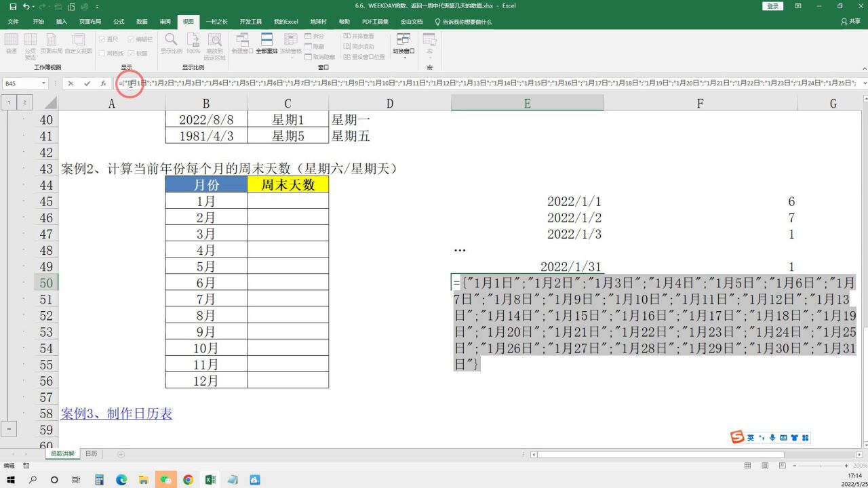Open the 案例3、制作日历表 hyperlink
The image size is (868, 488).
(116, 413)
